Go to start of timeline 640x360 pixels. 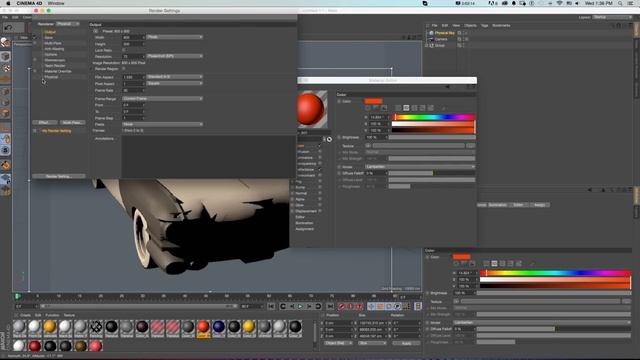(x=271, y=306)
